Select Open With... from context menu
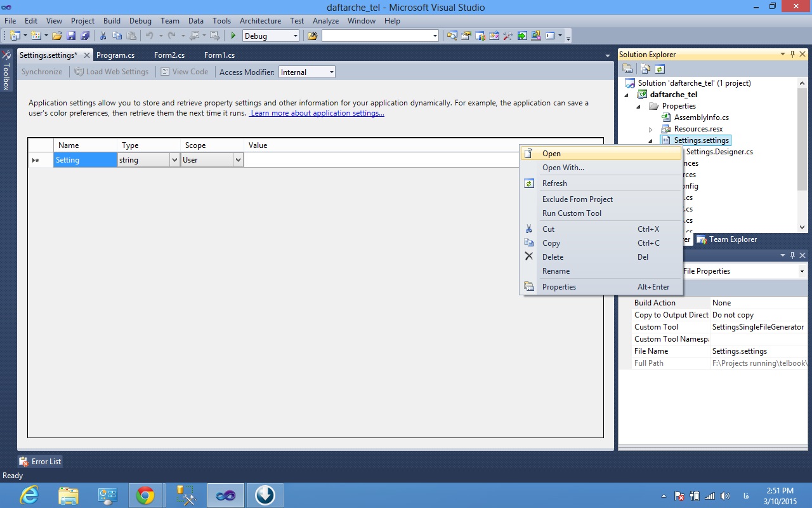Screen dimensions: 812x508 click(x=563, y=168)
